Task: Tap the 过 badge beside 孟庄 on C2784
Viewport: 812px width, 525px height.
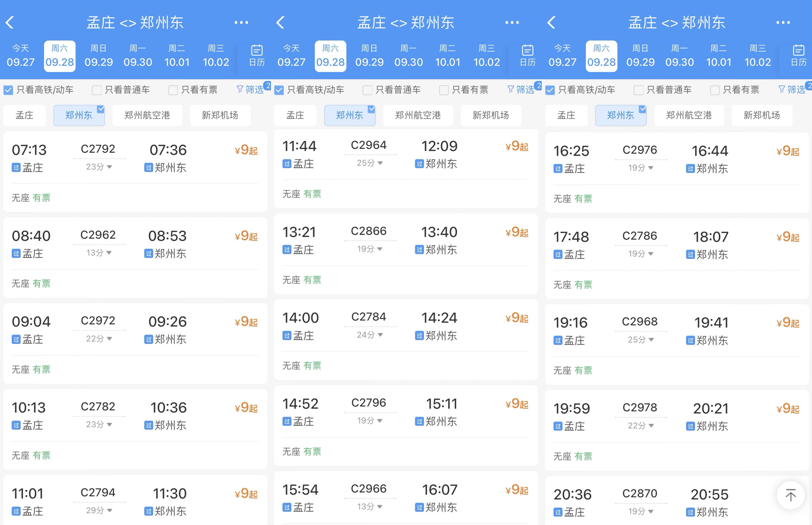Action: [287, 336]
